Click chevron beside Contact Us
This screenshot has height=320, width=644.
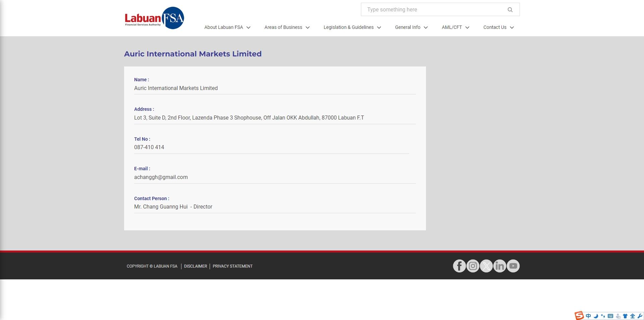pos(512,28)
